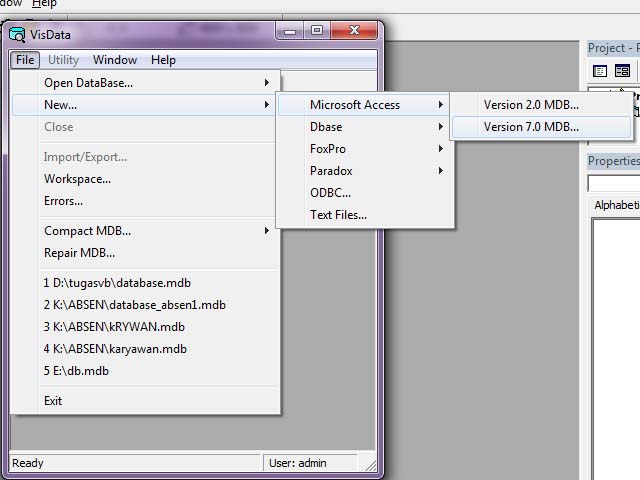
Task: Click the Import/Export... menu entry
Action: tap(146, 157)
